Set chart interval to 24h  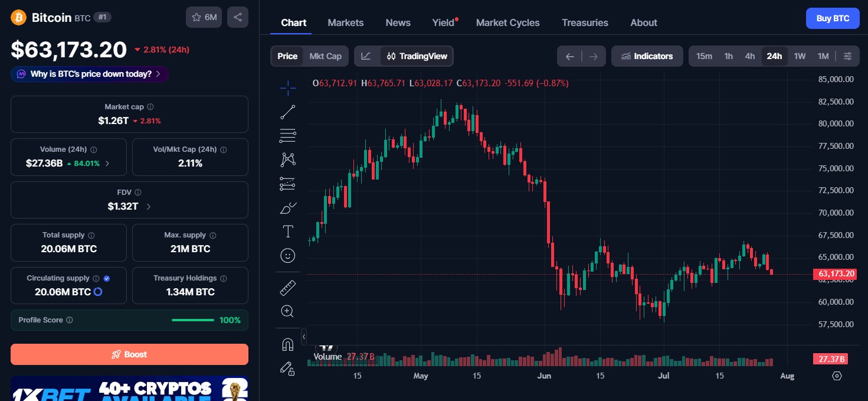pyautogui.click(x=774, y=56)
